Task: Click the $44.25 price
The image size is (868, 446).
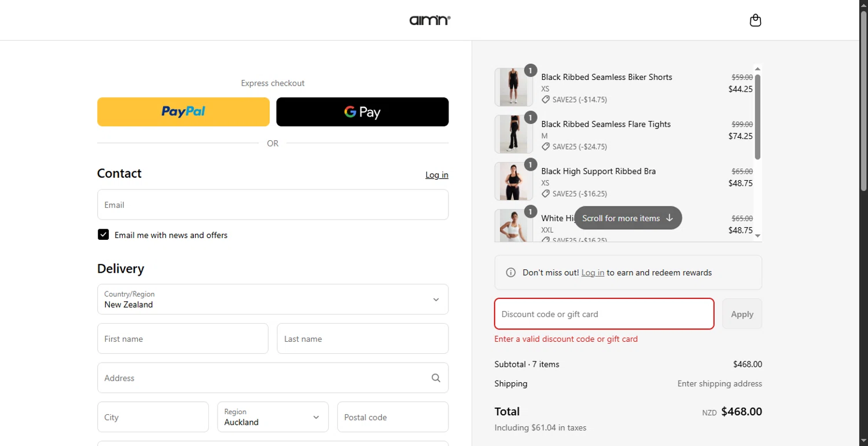Action: click(741, 89)
